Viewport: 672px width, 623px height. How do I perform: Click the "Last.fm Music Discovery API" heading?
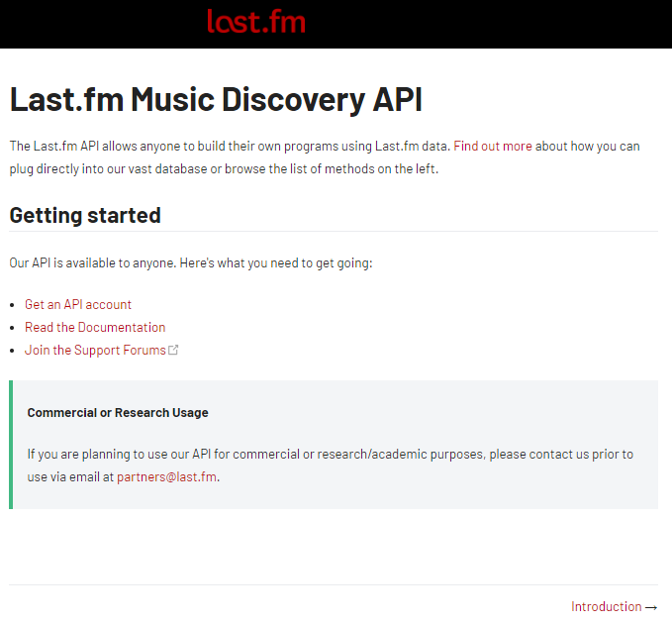(x=216, y=100)
